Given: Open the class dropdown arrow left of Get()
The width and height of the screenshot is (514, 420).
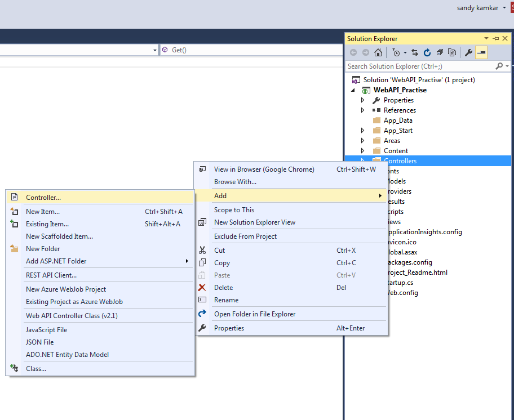Looking at the screenshot, I should pos(155,50).
